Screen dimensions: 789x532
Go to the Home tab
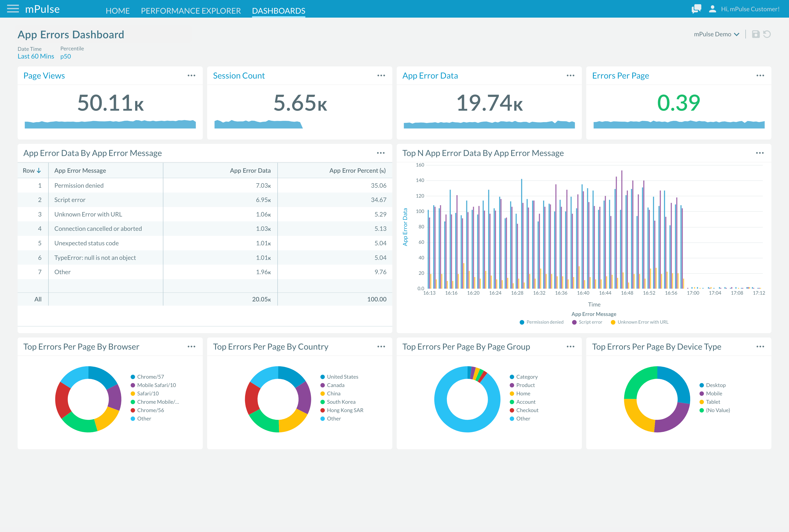click(x=118, y=11)
